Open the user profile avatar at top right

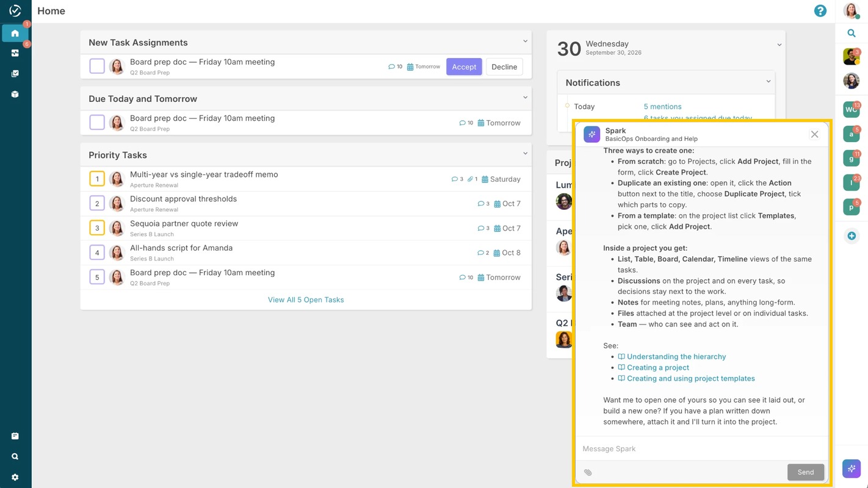pos(852,11)
